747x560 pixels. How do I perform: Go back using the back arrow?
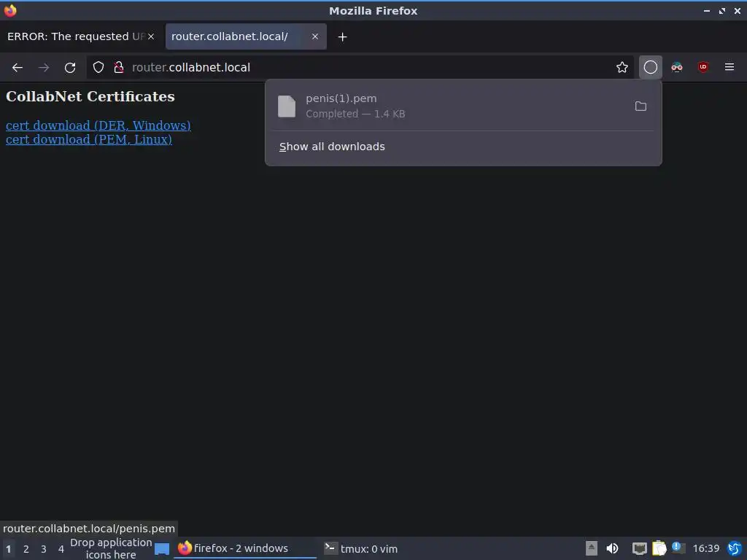click(18, 68)
